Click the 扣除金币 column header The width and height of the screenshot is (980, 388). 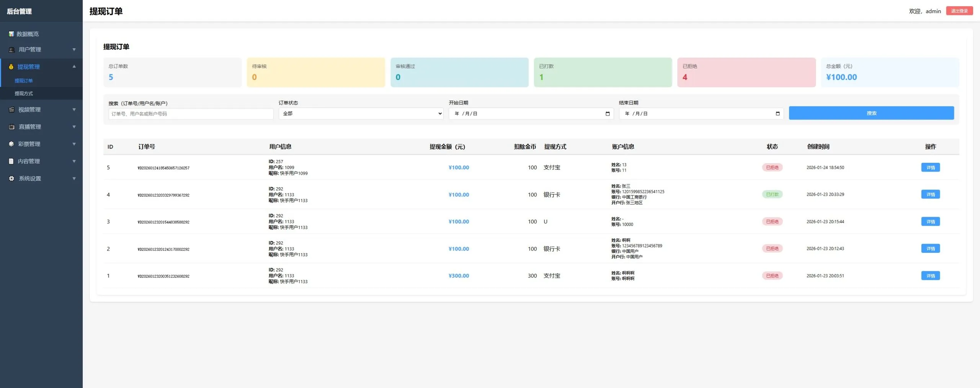(525, 147)
